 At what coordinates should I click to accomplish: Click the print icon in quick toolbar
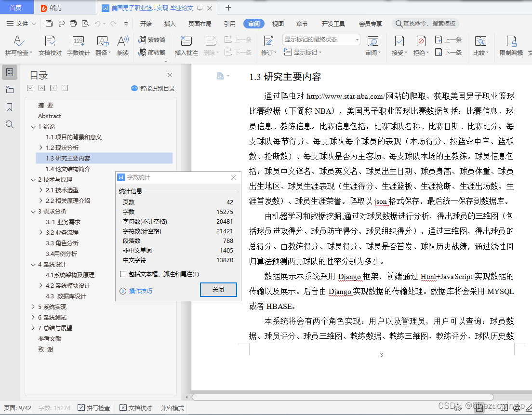(73, 24)
